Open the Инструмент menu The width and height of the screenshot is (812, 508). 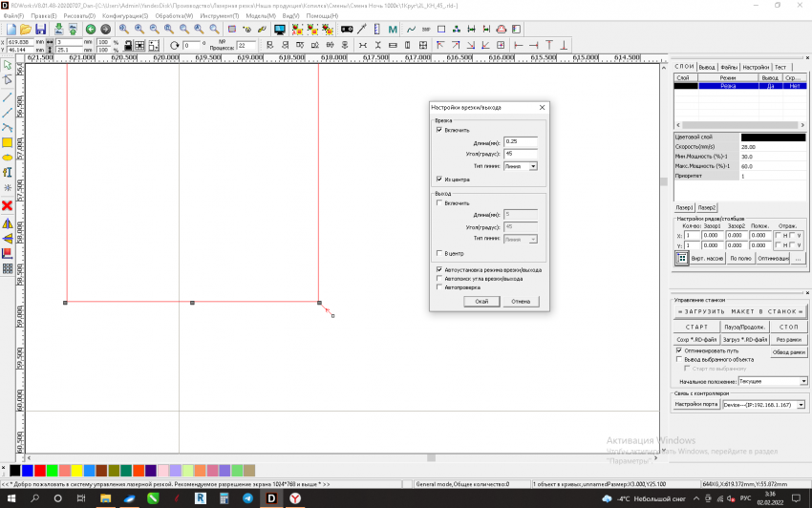click(220, 16)
